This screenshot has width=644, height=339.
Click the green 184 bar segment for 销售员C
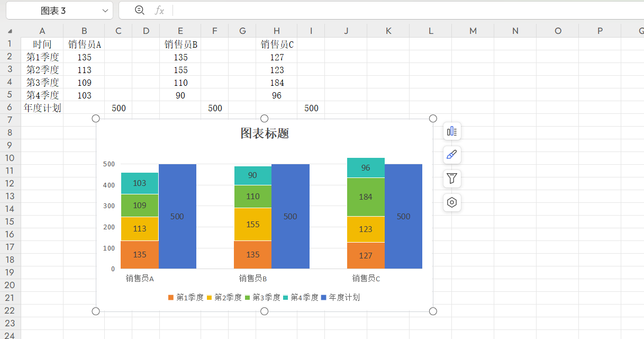point(366,197)
